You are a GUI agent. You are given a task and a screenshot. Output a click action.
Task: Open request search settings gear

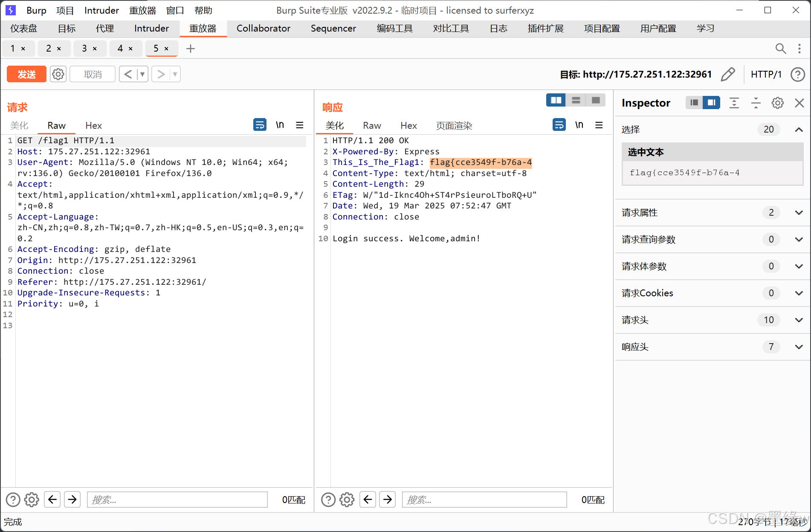(x=32, y=500)
